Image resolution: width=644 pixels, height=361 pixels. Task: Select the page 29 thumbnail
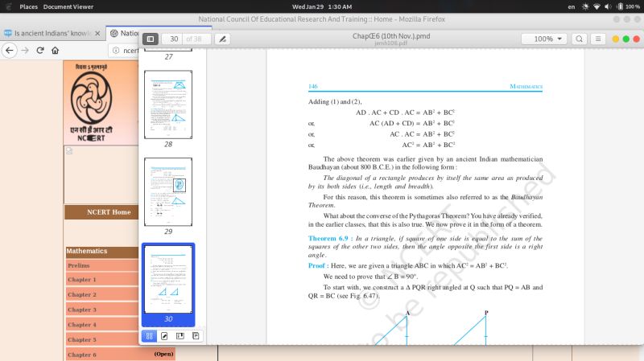click(168, 192)
